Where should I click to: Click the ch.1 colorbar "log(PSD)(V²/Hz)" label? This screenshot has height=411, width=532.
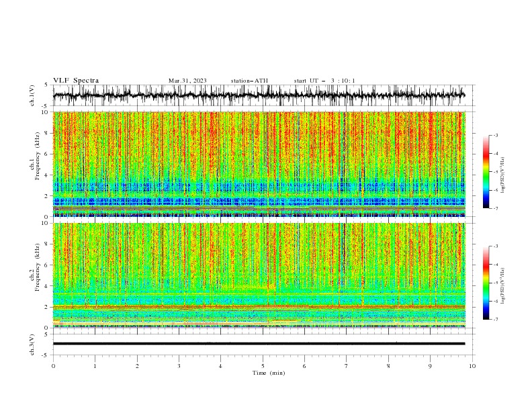click(x=502, y=175)
